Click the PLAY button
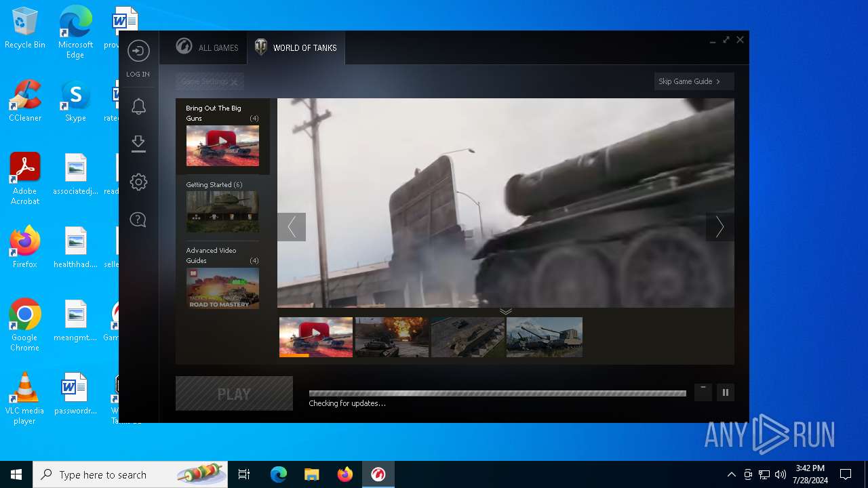868x488 pixels. pos(234,394)
